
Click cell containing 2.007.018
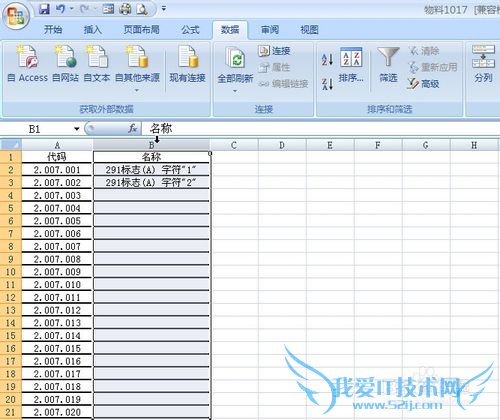(57, 387)
